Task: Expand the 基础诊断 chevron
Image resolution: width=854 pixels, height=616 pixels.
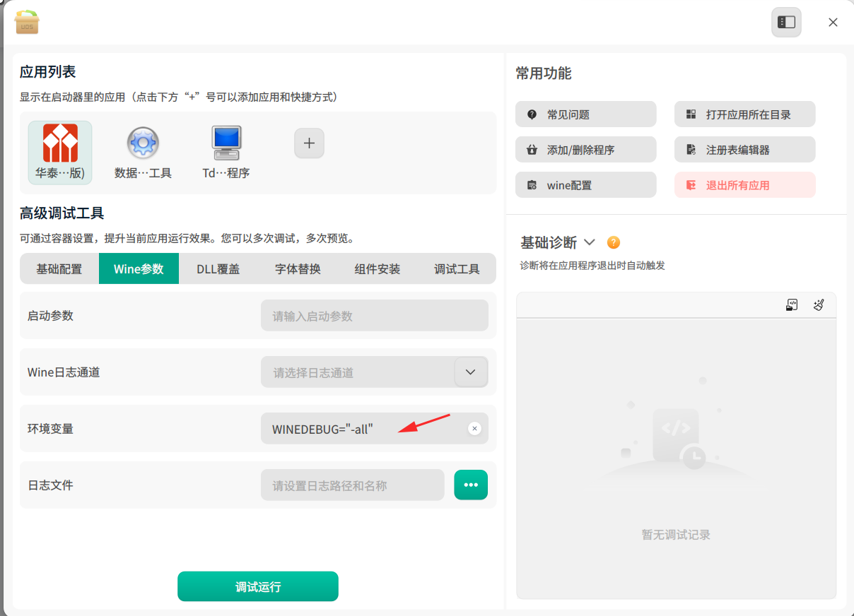Action: (x=590, y=242)
